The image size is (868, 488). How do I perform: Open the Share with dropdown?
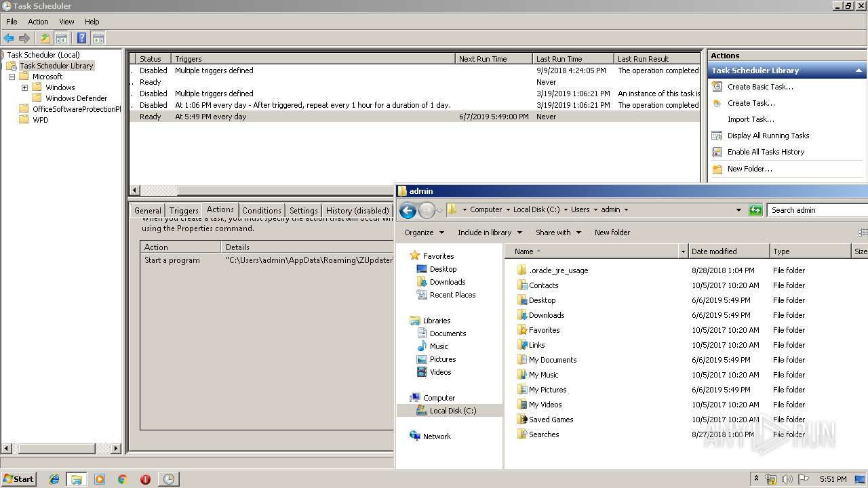558,232
